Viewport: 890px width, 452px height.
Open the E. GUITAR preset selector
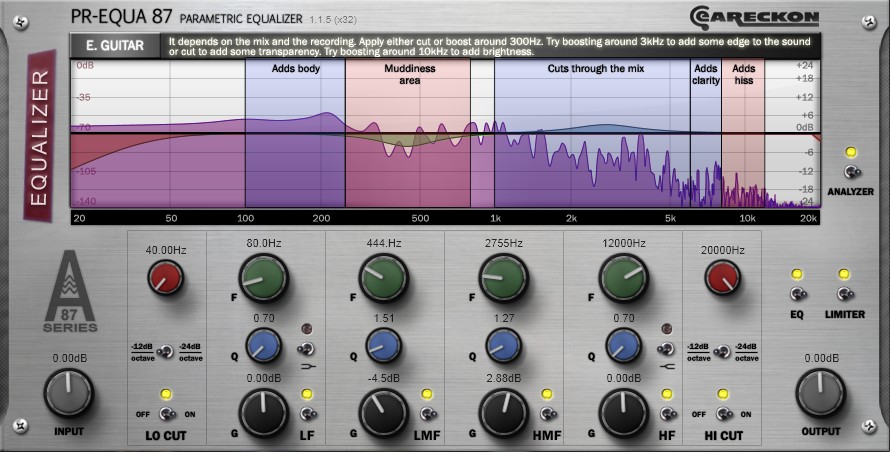click(x=115, y=45)
